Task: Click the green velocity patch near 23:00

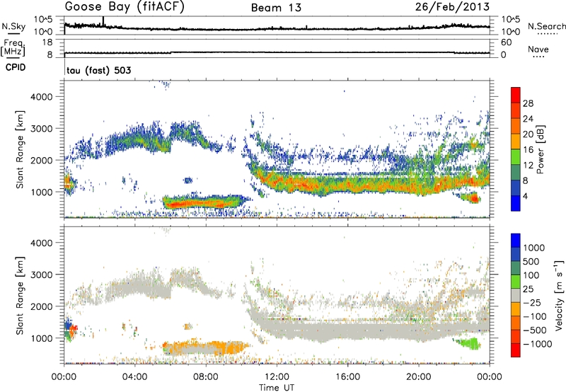Action: [469, 343]
